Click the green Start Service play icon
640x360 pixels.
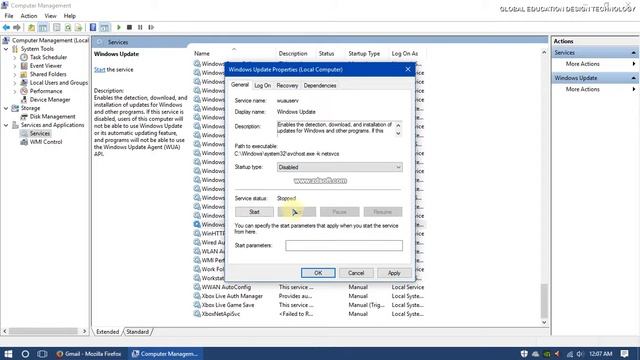click(x=119, y=27)
